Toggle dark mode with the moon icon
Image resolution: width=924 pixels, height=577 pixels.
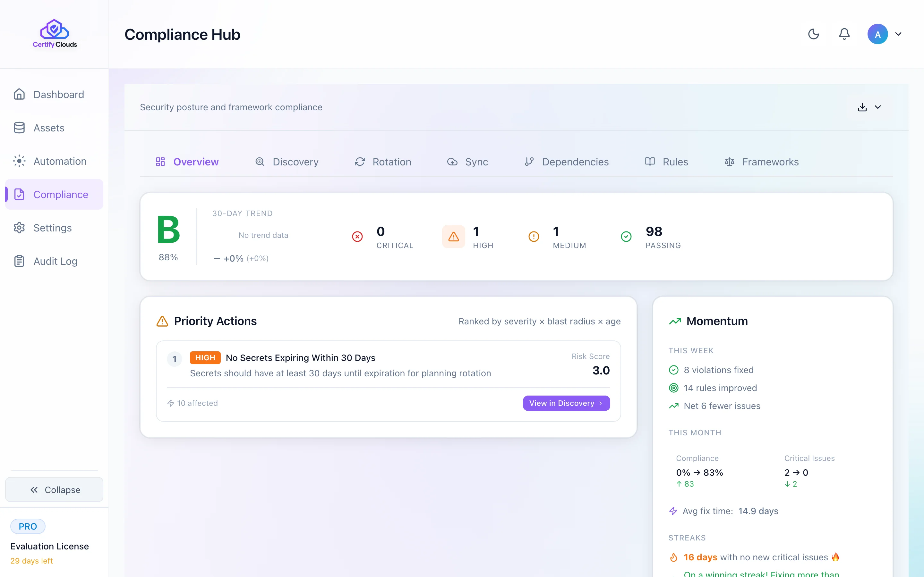tap(814, 34)
